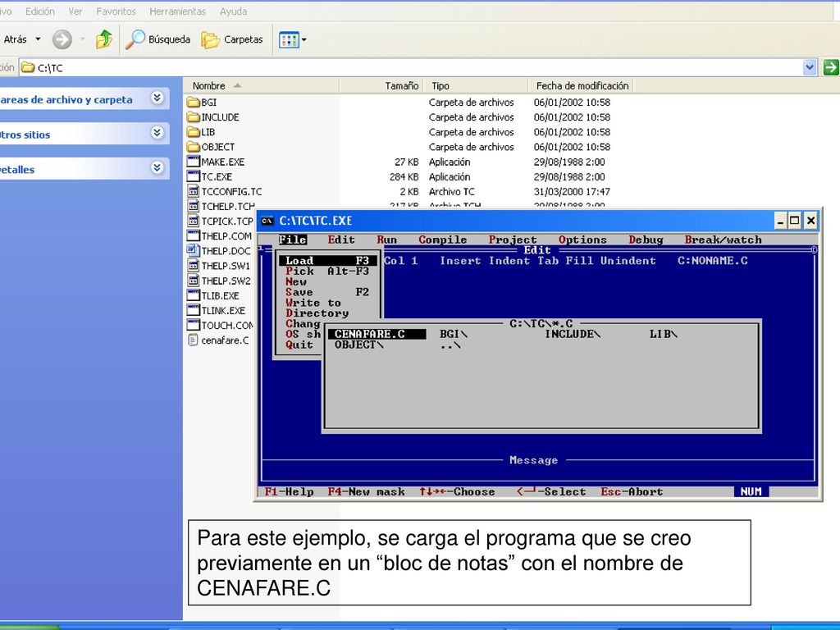
Task: Select INCLUDE\ directory in the load dialog
Action: 573,335
